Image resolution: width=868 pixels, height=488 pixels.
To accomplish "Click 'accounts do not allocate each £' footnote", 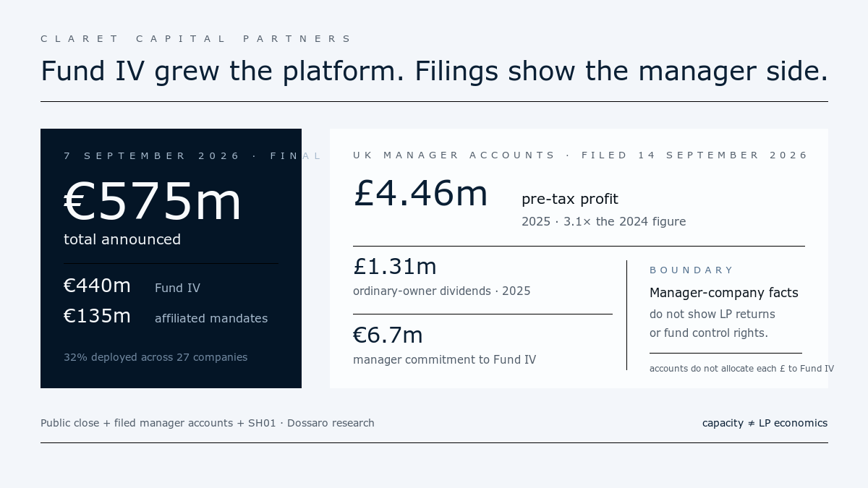I will pos(741,369).
